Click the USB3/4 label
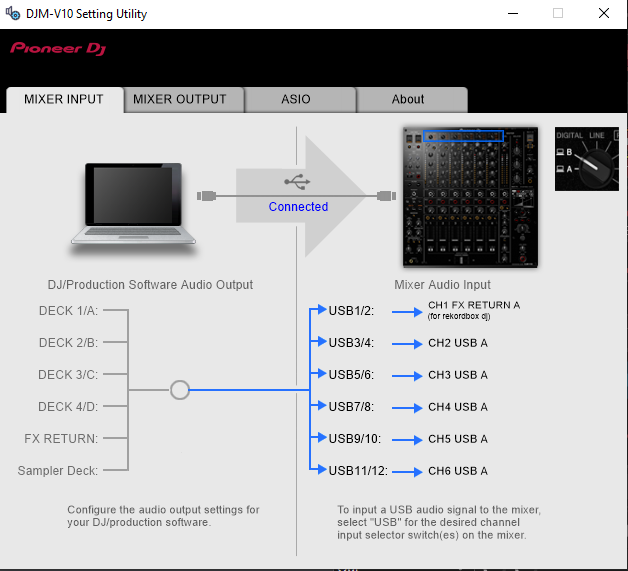The image size is (628, 571). coord(351,343)
